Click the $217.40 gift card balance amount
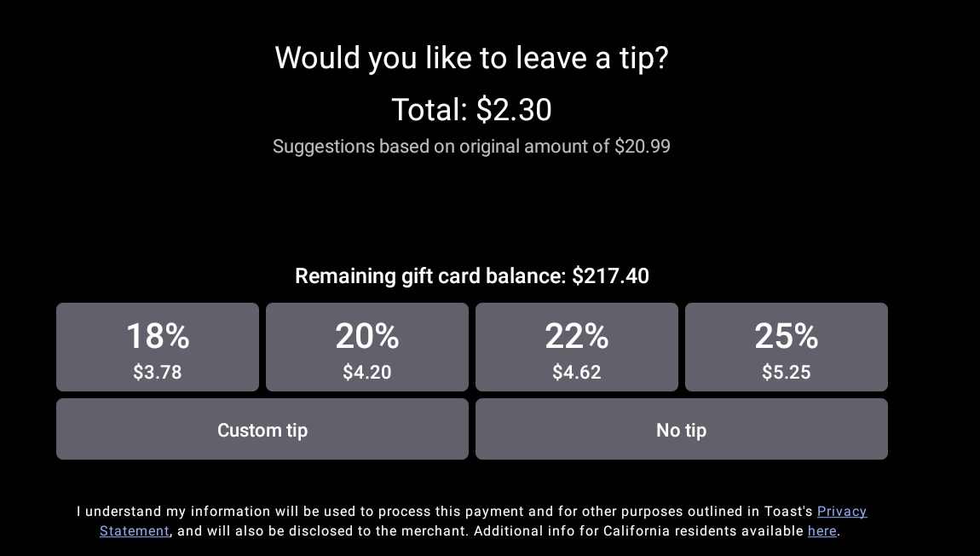Screen dimensions: 980x556 click(x=610, y=276)
